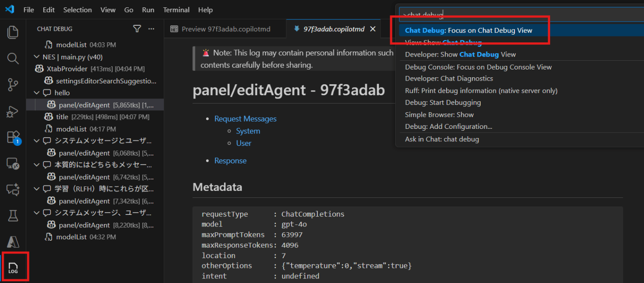Collapse the システムメッセージとユーザ node
This screenshot has width=644, height=283.
point(37,141)
